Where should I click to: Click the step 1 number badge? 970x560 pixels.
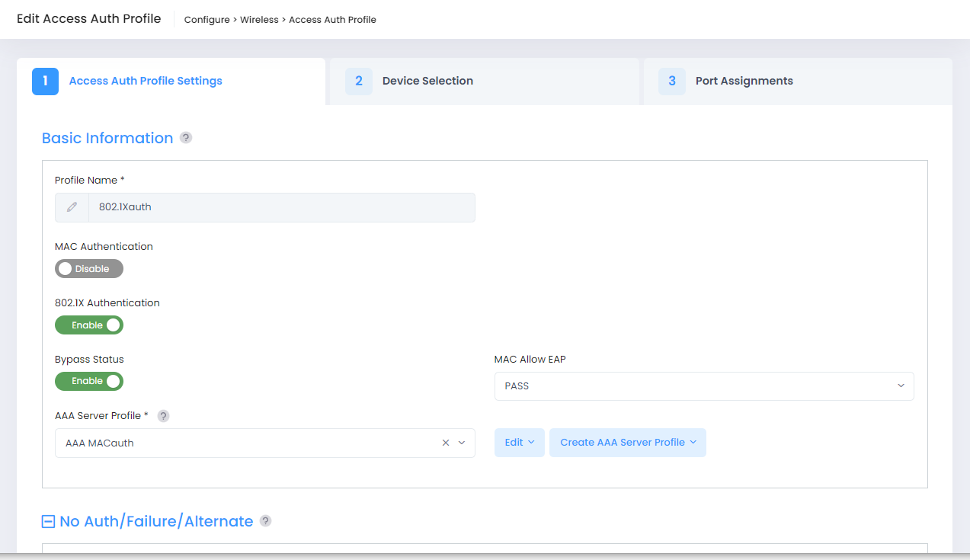(46, 81)
